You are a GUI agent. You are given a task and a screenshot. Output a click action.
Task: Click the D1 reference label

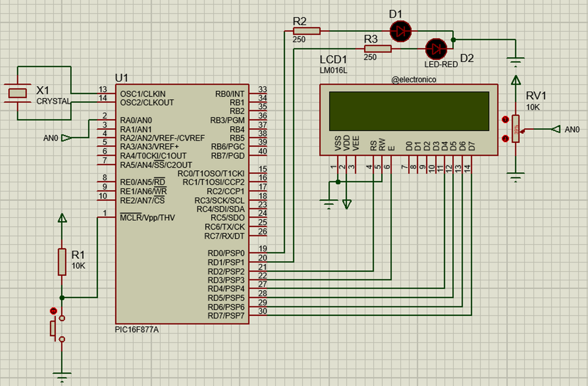[396, 14]
